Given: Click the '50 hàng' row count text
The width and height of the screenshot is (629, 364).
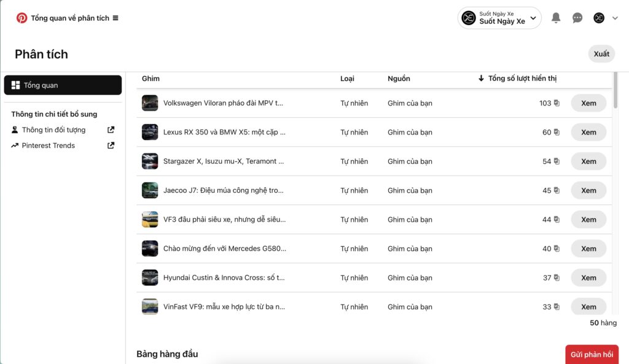Looking at the screenshot, I should point(603,323).
